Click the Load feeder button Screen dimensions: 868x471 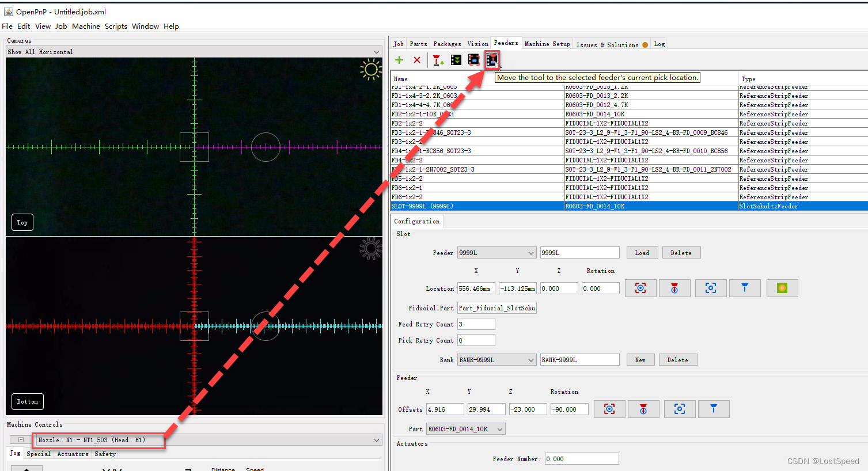tap(642, 253)
